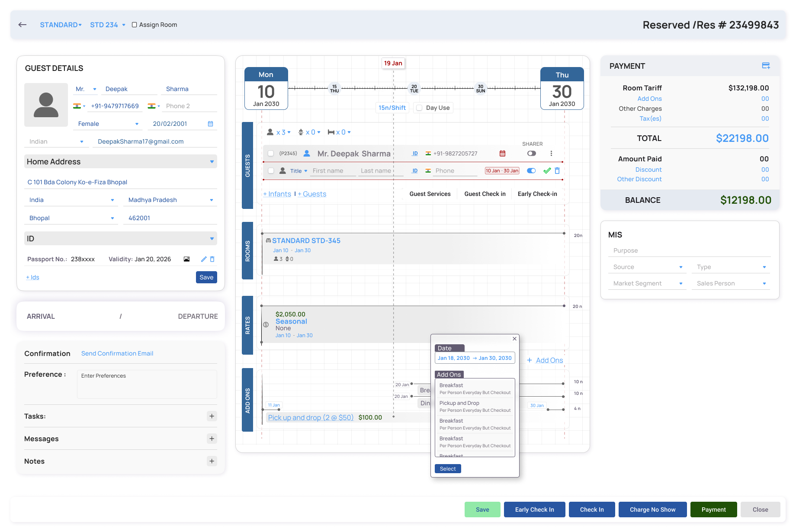Viewport: 796px width, 532px height.
Task: Select the Early Check-in tab
Action: [537, 194]
